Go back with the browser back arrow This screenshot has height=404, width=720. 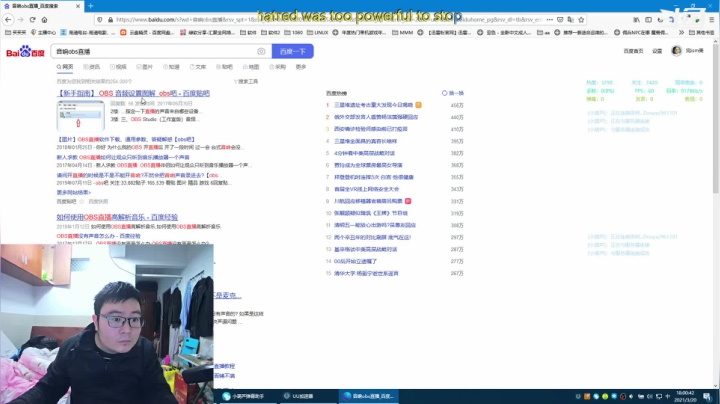click(x=8, y=20)
